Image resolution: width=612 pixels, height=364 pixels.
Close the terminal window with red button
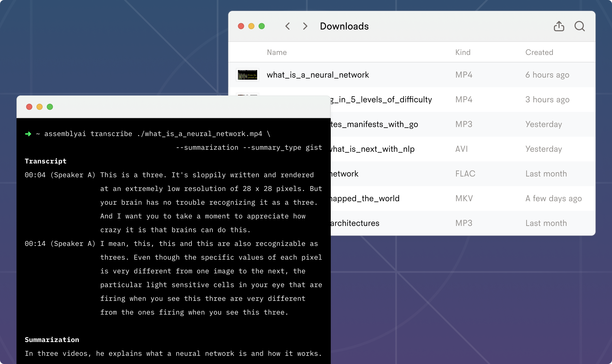[x=29, y=107]
